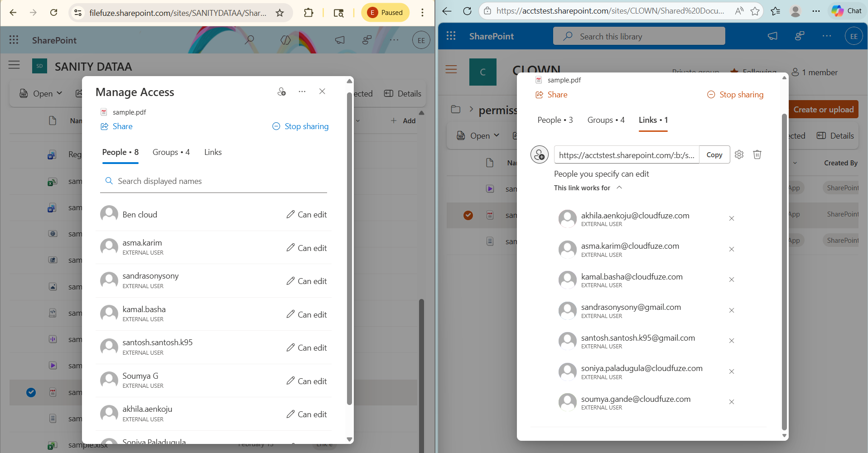Open hamburger menu in SANITY DATAA site
The image size is (868, 453).
click(14, 65)
